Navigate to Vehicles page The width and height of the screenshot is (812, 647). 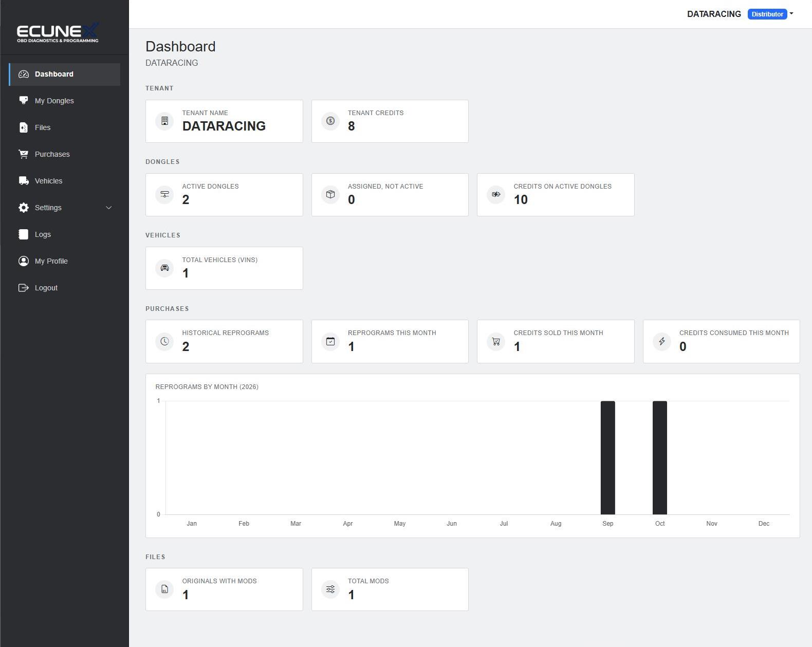click(x=65, y=181)
